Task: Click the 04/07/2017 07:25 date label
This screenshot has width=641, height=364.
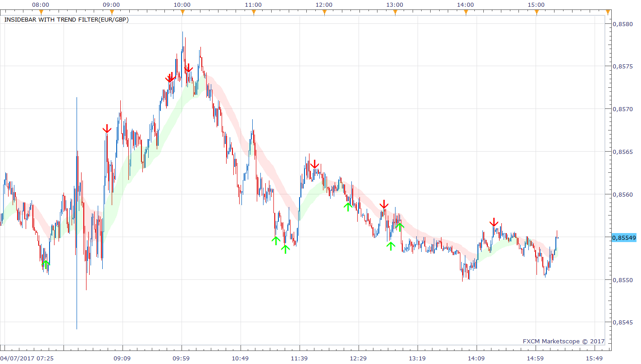Action: pos(27,359)
